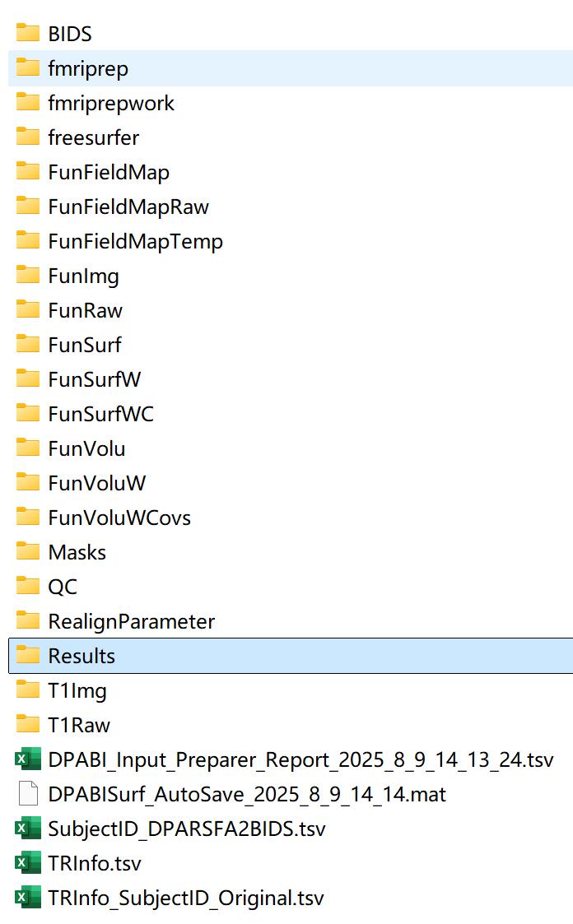The image size is (573, 924).
Task: Select the FunFieldMapRaw folder name
Action: tap(128, 207)
